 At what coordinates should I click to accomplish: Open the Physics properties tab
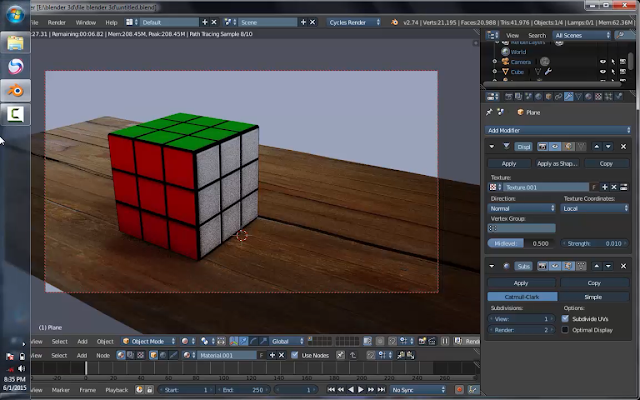[x=618, y=97]
